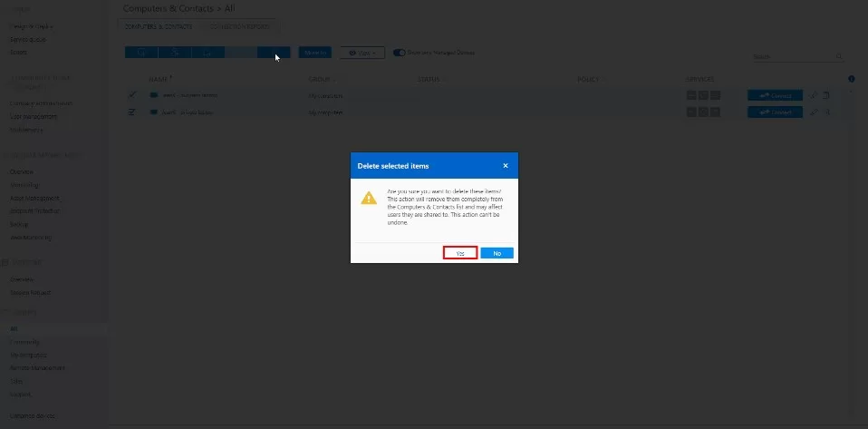Screen dimensions: 868x429
Task: Toggle the Show only Managed Devices switch
Action: click(399, 53)
